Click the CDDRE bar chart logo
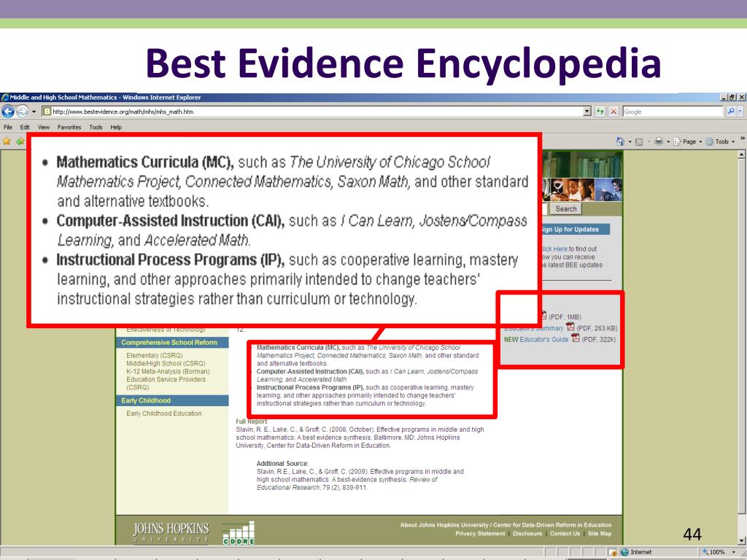Screen dimensions: 747x560 (x=239, y=533)
